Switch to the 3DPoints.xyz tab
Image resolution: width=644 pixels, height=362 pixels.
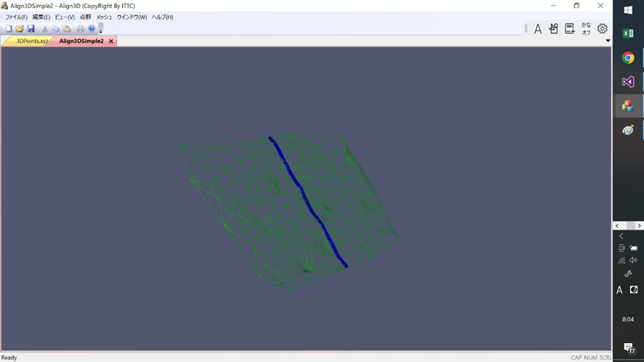[31, 41]
